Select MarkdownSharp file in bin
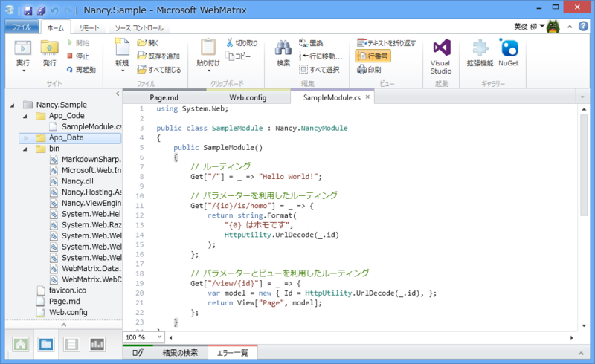This screenshot has height=364, width=595. coord(86,159)
